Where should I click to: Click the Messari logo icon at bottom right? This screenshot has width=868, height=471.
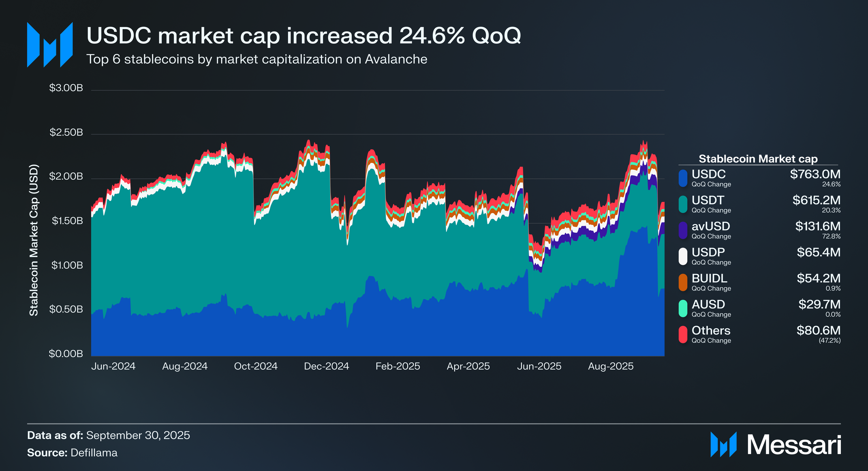click(723, 445)
